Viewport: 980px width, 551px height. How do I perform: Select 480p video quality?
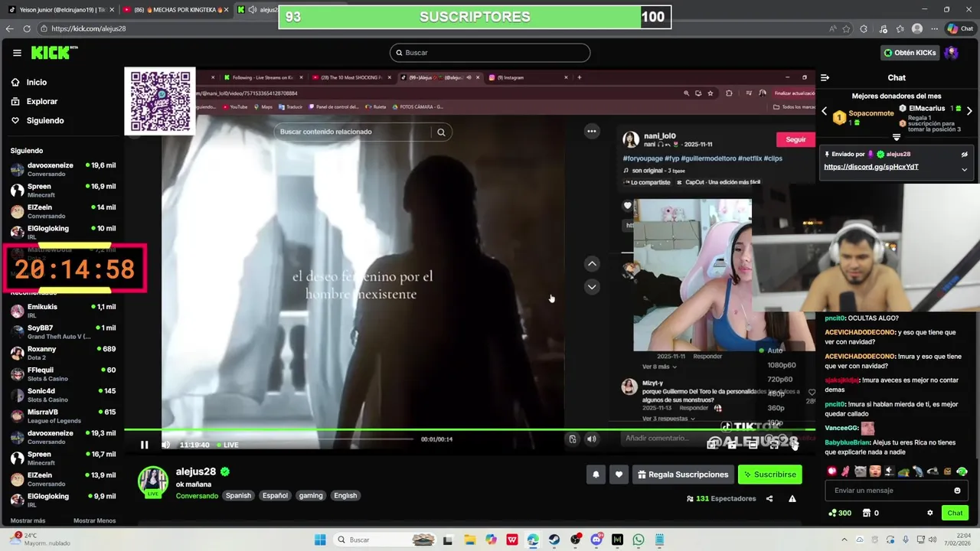coord(776,394)
